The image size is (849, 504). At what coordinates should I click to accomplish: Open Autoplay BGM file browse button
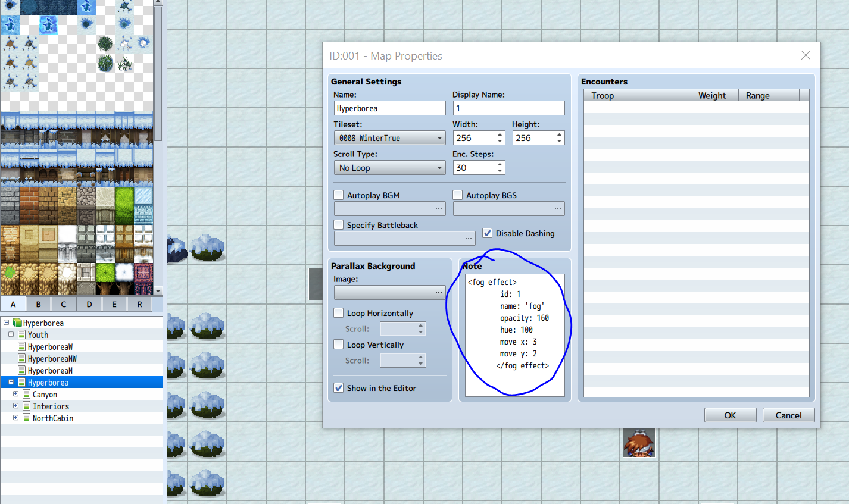(x=439, y=209)
